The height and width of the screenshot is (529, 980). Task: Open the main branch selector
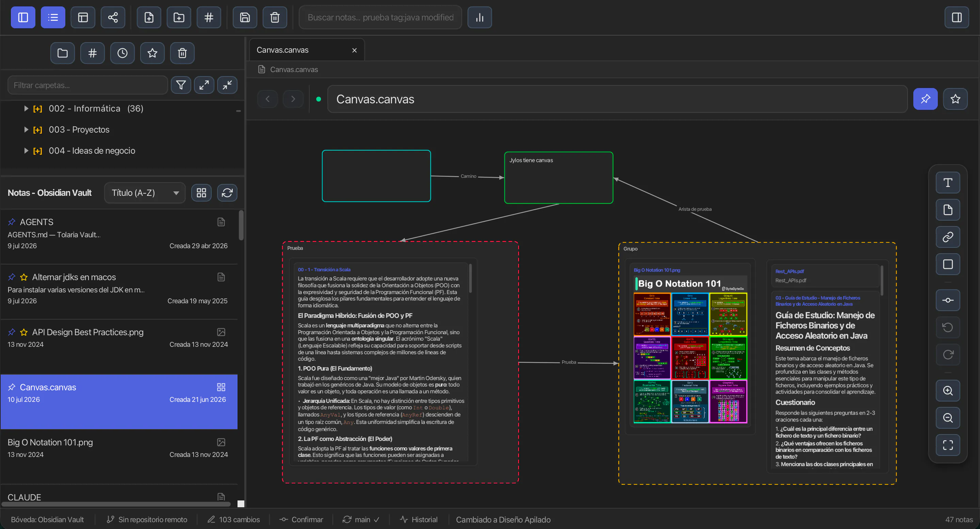pyautogui.click(x=361, y=519)
